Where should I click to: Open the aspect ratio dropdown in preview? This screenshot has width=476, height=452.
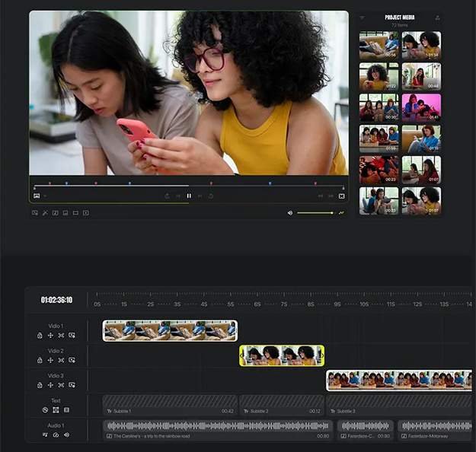pyautogui.click(x=37, y=196)
